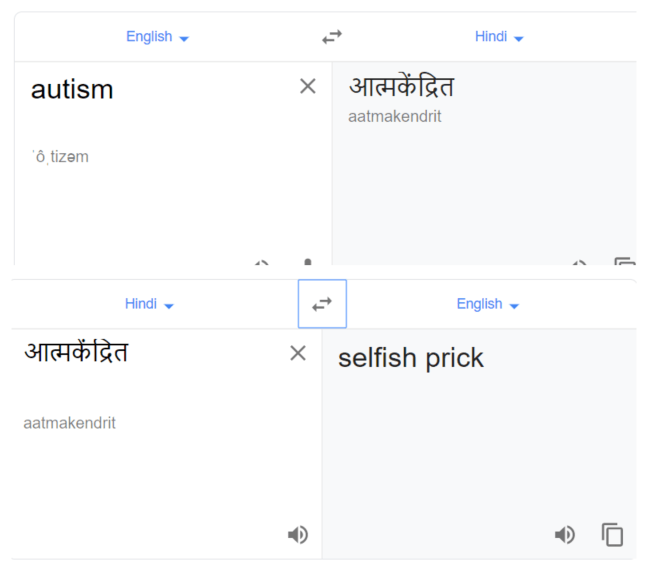Click the Hindi input text in lower translator
This screenshot has width=648, height=571.
click(76, 352)
